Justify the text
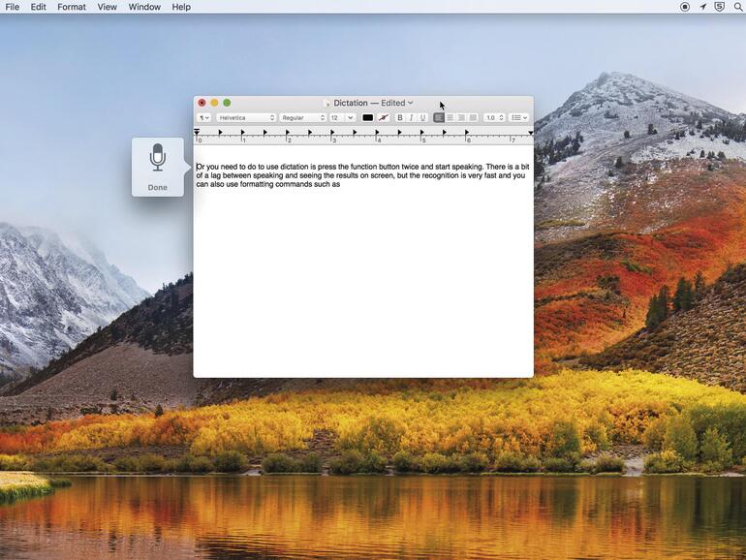 pyautogui.click(x=473, y=117)
